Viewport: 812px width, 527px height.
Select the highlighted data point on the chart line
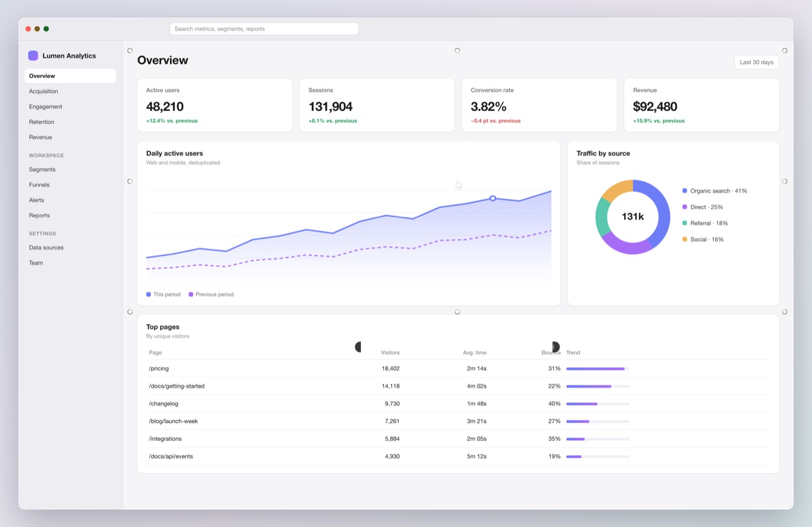(x=493, y=198)
